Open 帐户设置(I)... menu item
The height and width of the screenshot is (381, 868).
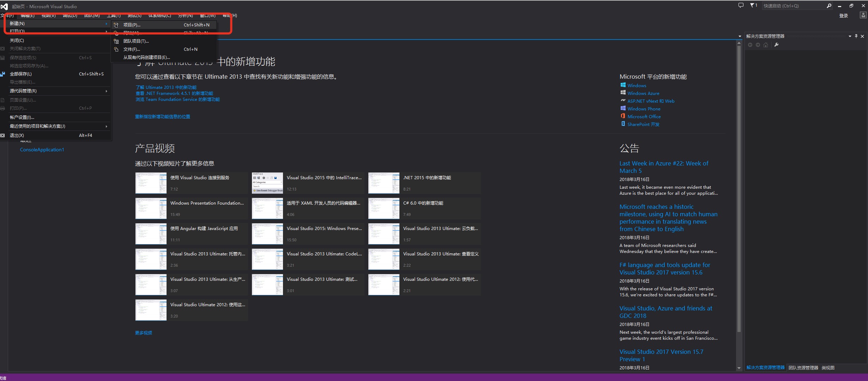[x=55, y=117]
